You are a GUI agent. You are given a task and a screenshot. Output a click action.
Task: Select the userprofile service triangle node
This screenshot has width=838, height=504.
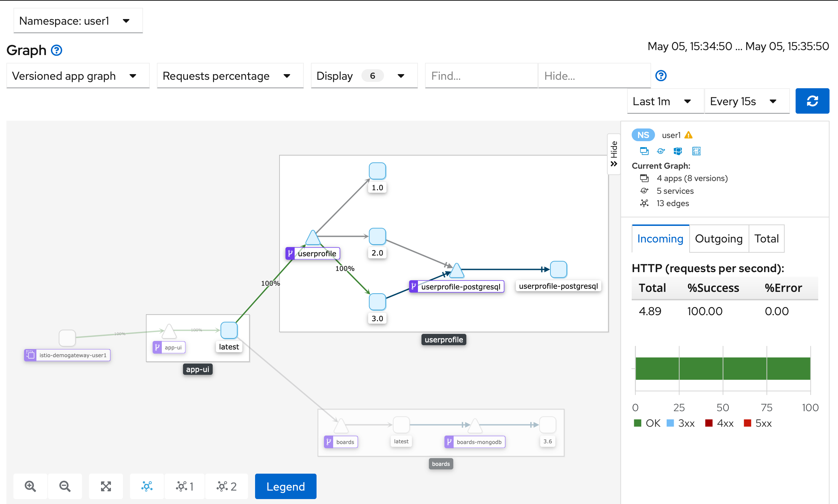coord(313,238)
